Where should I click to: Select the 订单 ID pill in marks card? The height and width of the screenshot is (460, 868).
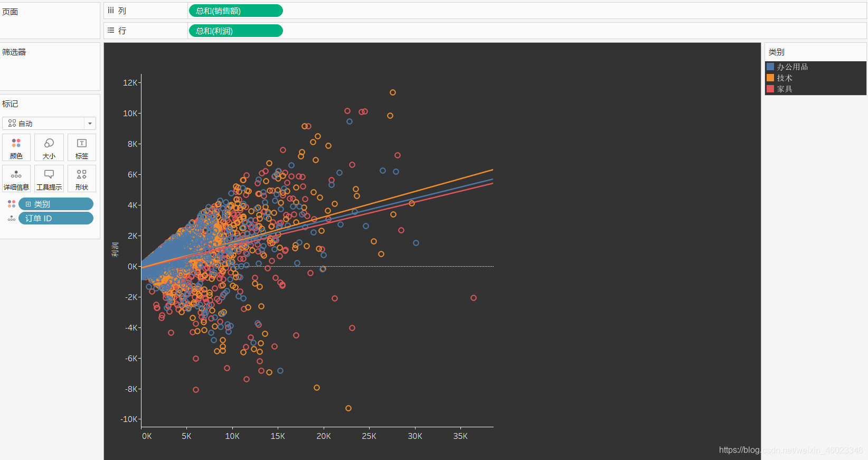56,218
